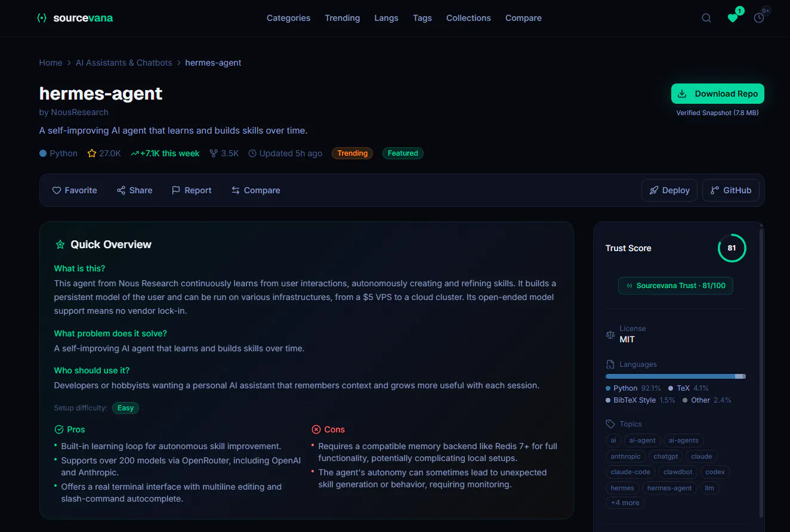Click the tag icon beside Topics
This screenshot has width=790, height=532.
point(610,424)
